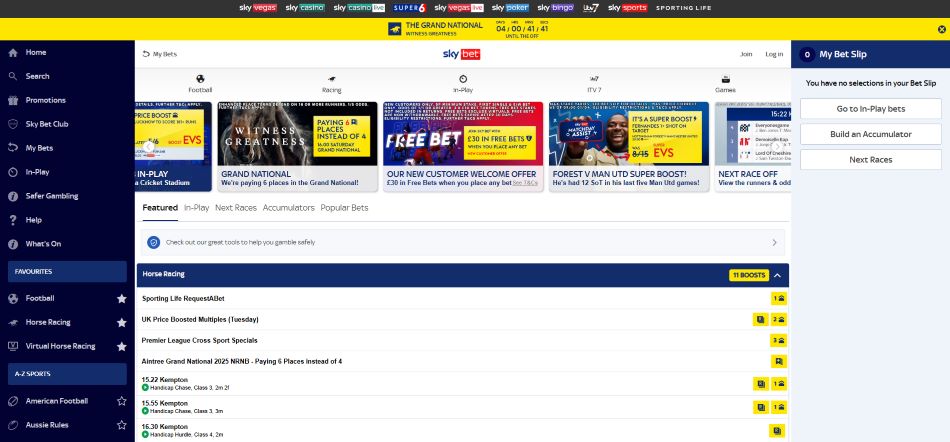Switch to the Featured tab

pyautogui.click(x=160, y=208)
